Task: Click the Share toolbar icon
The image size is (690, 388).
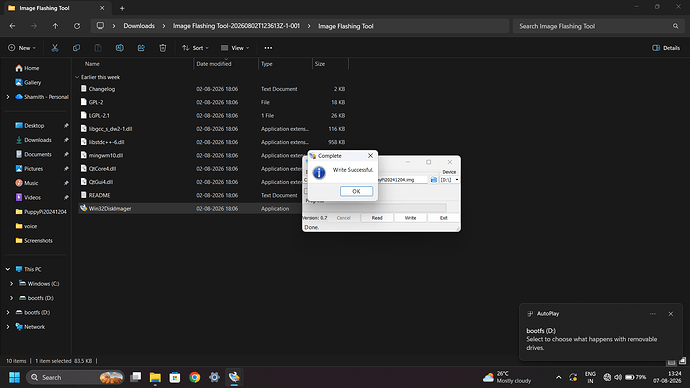Action: pyautogui.click(x=141, y=48)
